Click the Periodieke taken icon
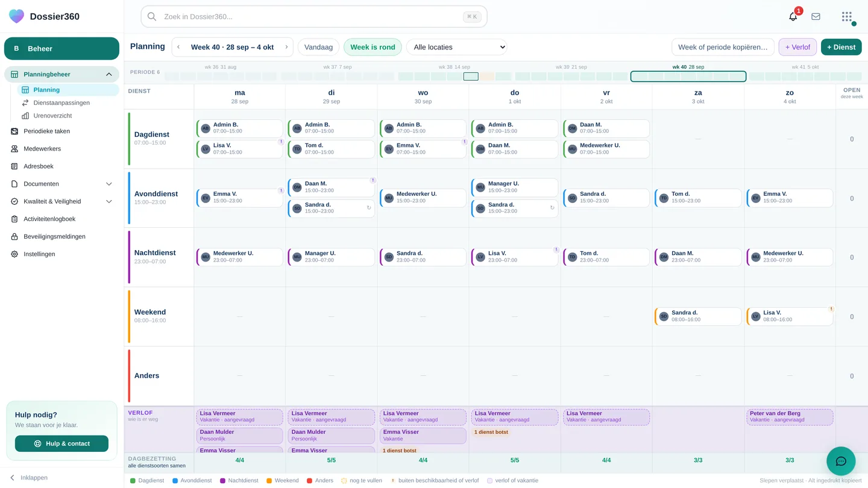868x488 pixels. click(x=14, y=131)
